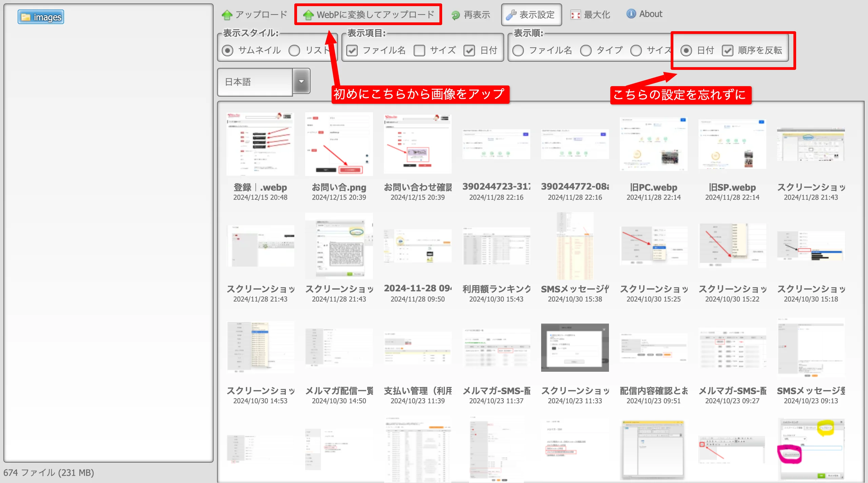Viewport: 868px width, 483px height.
Task: Sort by サイズ radio button
Action: [x=636, y=51]
